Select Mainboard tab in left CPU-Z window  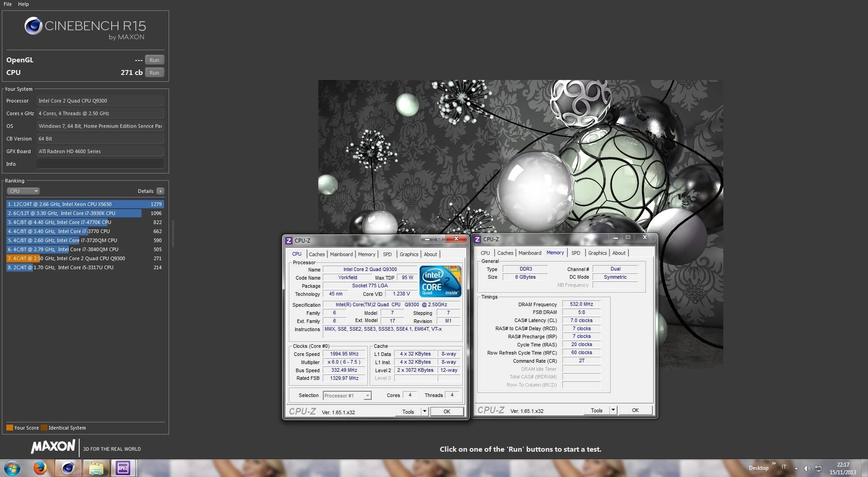(x=341, y=254)
